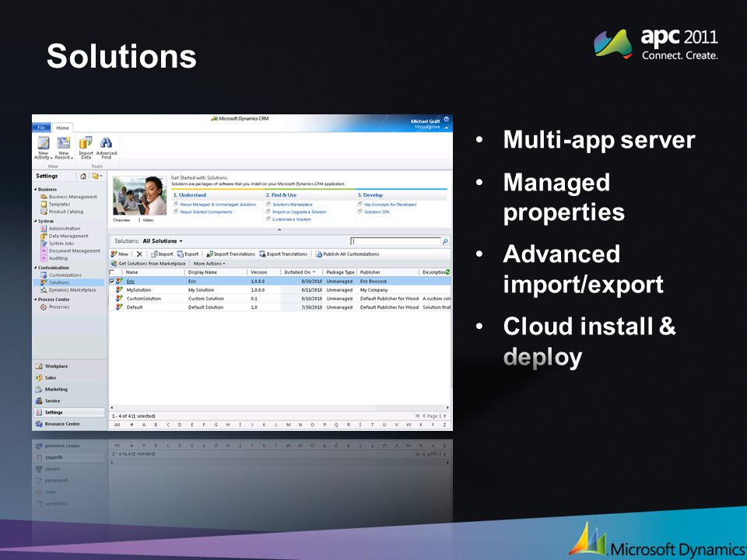747x560 pixels.
Task: Toggle the select-all header checkbox
Action: pyautogui.click(x=112, y=272)
